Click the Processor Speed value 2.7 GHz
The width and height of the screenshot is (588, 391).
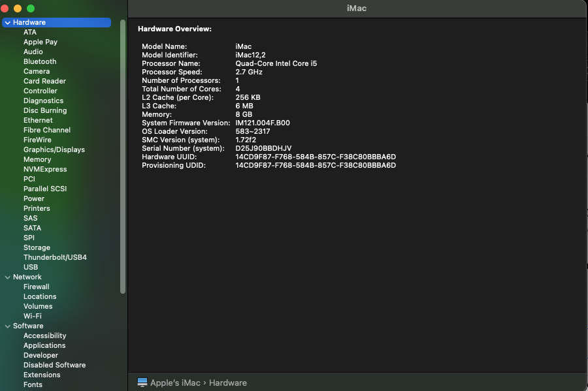pos(249,72)
